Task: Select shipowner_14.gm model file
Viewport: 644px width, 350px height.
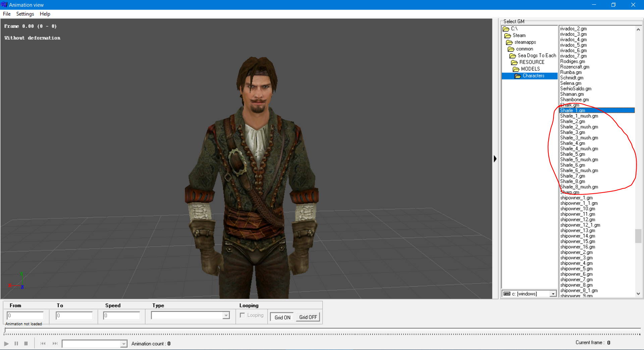Action: tap(578, 236)
